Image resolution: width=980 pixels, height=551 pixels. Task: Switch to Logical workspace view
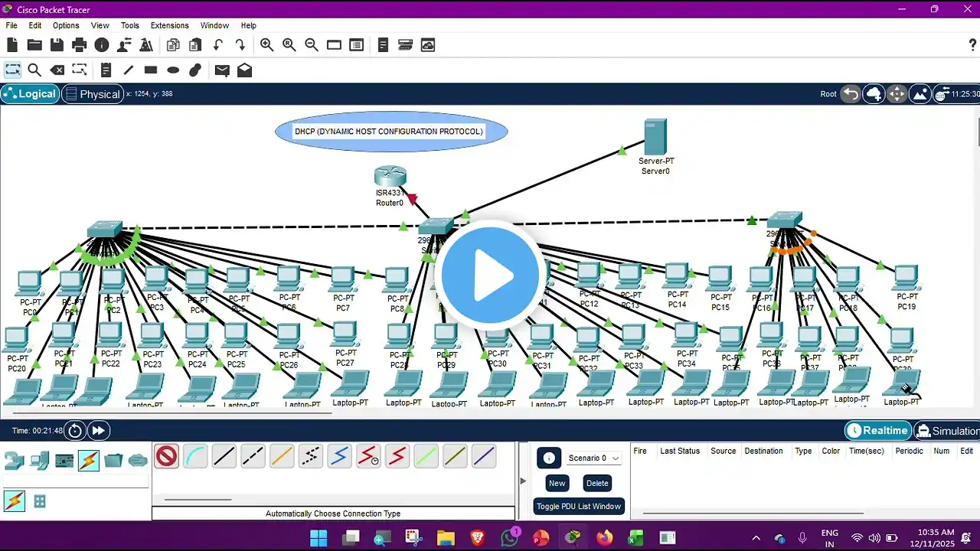click(x=30, y=94)
